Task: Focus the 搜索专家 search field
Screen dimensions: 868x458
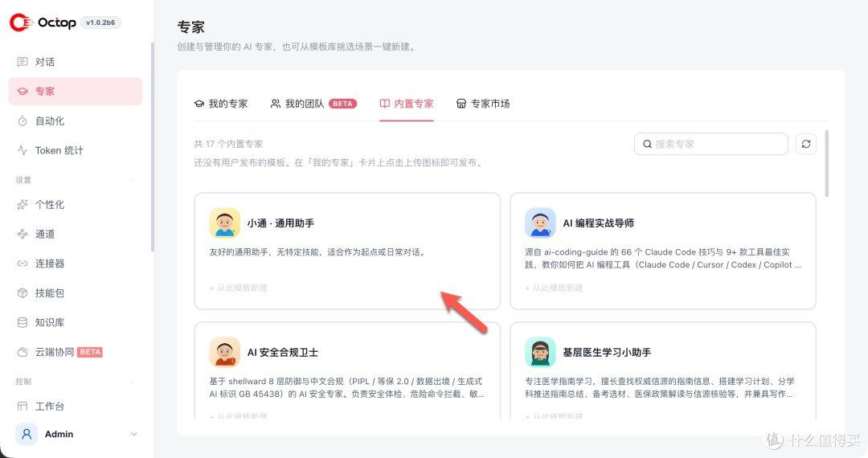Action: (x=711, y=144)
